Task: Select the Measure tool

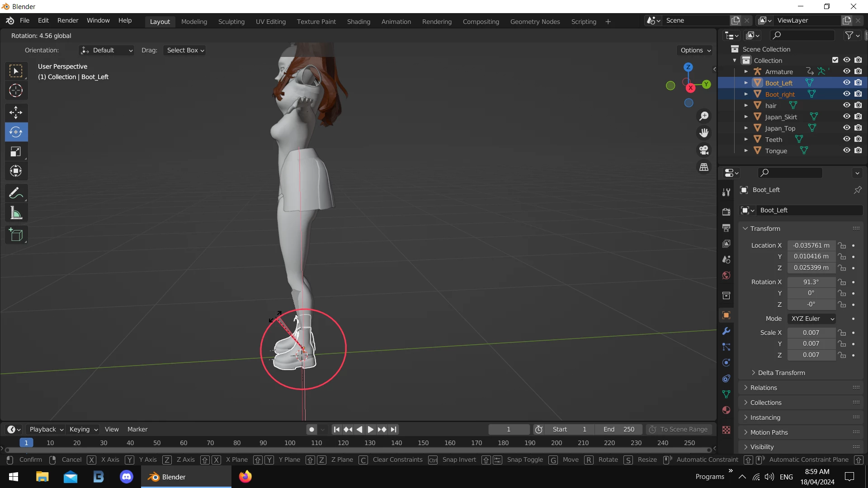Action: click(16, 213)
